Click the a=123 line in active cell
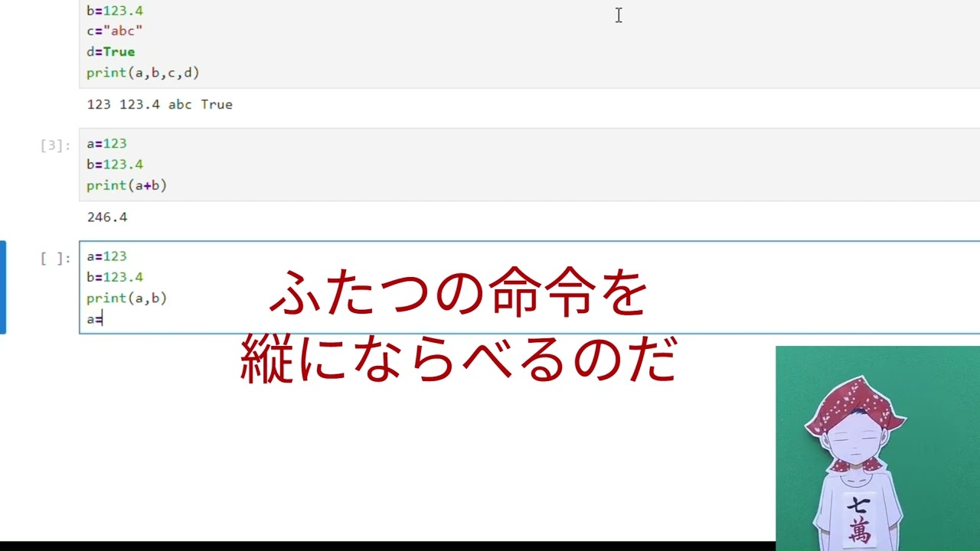This screenshot has height=551, width=980. pos(106,256)
